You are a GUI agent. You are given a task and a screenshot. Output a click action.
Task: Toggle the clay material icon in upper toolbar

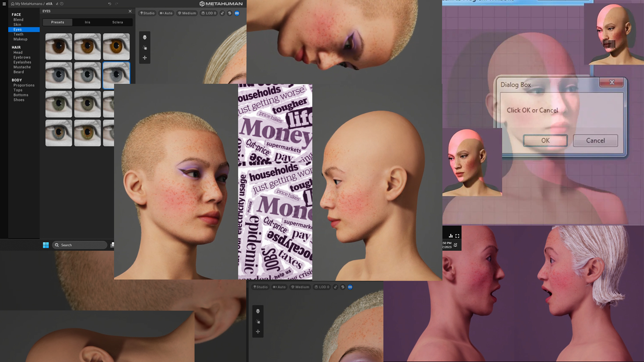coord(229,13)
